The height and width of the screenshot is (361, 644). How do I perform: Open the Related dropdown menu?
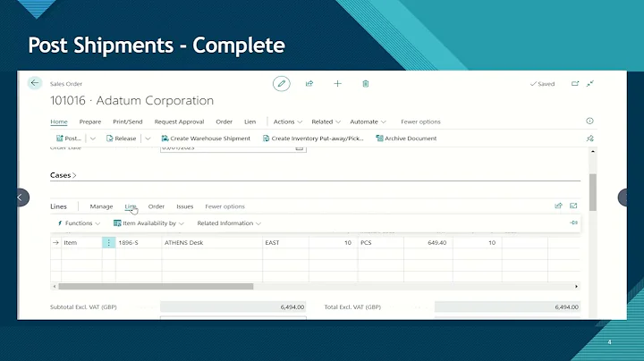(x=326, y=122)
